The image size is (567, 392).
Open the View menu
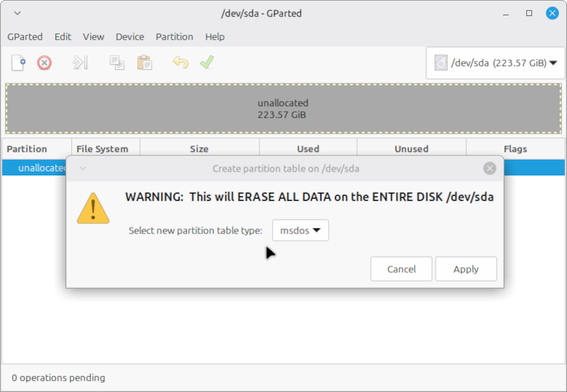[93, 37]
